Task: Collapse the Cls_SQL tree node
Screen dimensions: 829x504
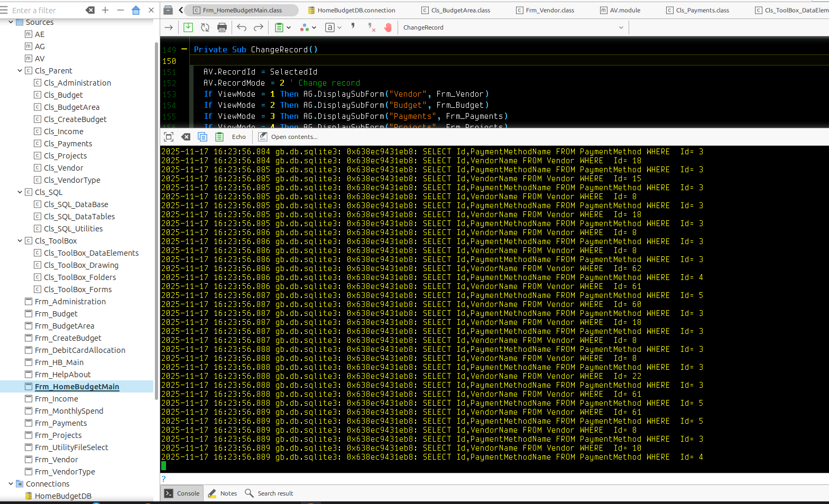Action: [20, 192]
